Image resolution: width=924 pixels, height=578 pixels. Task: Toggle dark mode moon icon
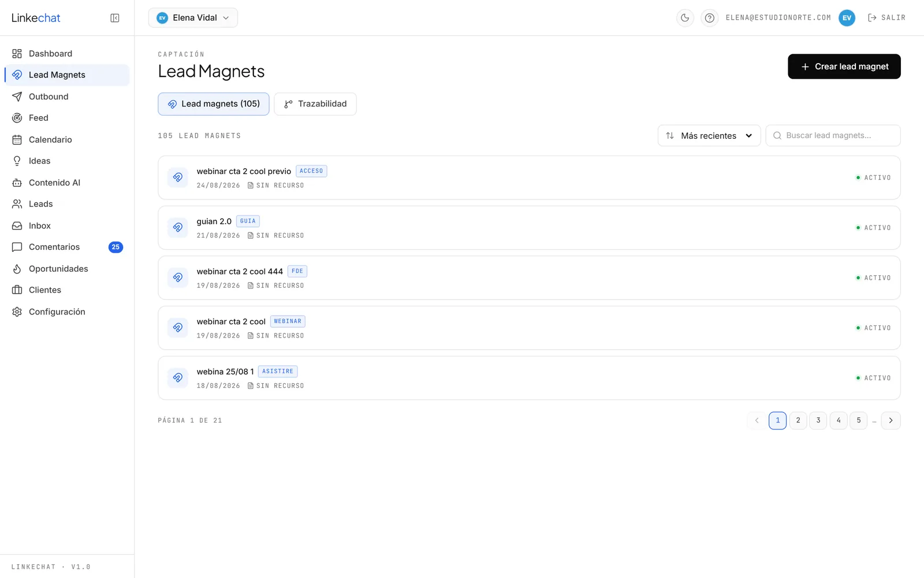685,18
